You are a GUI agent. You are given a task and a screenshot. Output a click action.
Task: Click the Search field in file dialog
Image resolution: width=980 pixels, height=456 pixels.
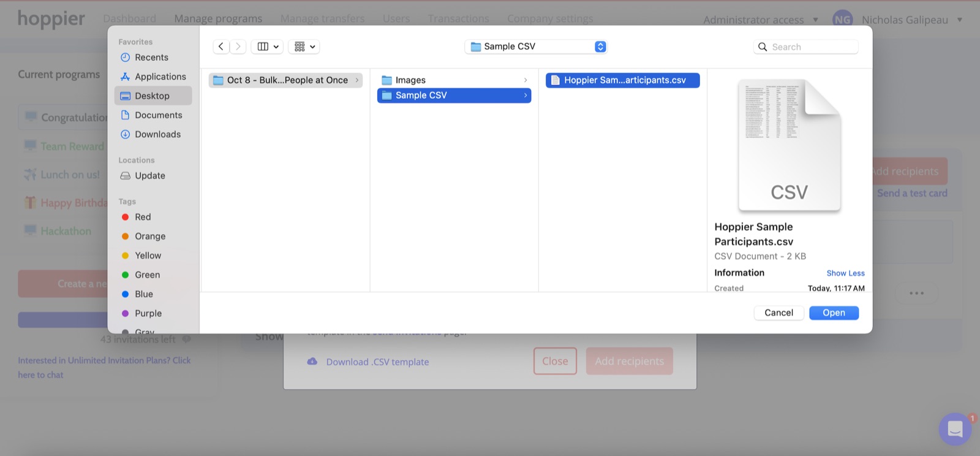click(x=805, y=47)
